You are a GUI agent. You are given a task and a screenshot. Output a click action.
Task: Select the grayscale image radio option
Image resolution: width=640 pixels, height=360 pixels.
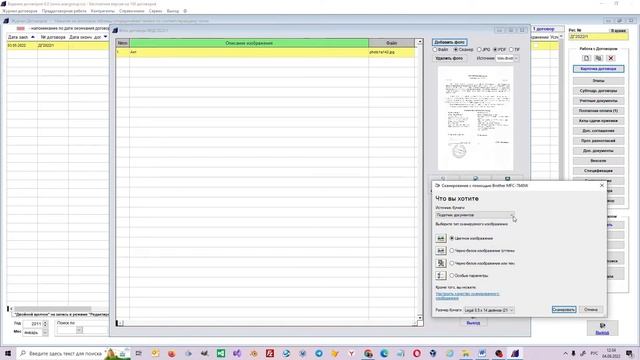[452, 251]
